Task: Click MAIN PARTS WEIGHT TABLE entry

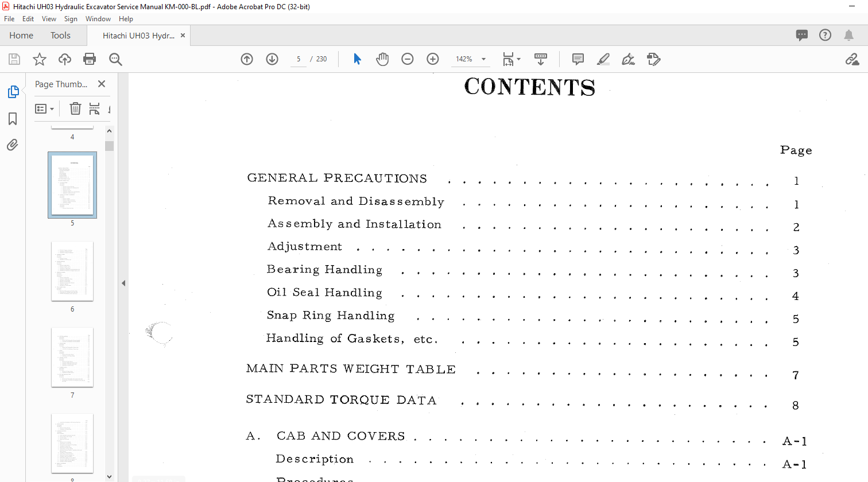Action: pos(351,369)
